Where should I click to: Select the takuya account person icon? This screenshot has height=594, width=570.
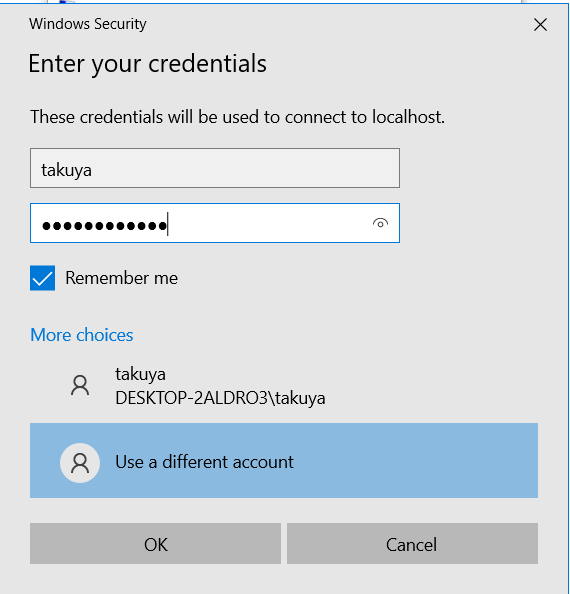[80, 386]
